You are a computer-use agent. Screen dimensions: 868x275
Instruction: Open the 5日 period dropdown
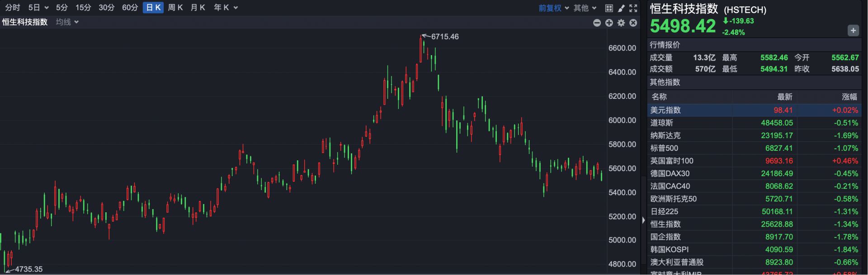[x=38, y=8]
